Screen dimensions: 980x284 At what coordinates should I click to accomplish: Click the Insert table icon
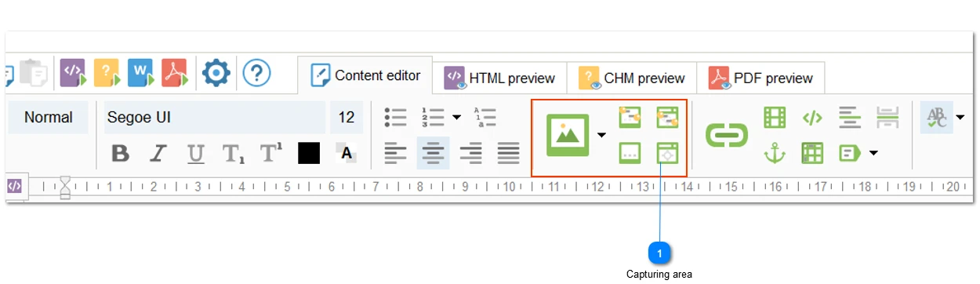(x=812, y=153)
